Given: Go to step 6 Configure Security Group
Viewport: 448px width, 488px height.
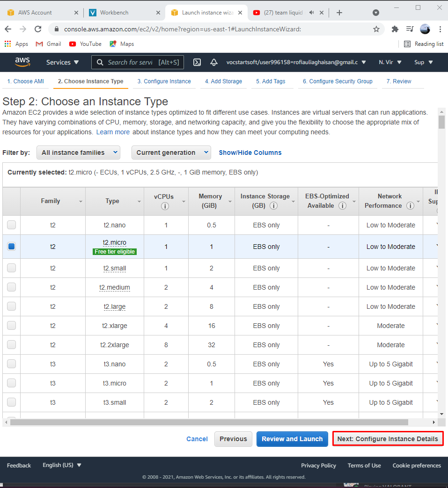Looking at the screenshot, I should 338,81.
